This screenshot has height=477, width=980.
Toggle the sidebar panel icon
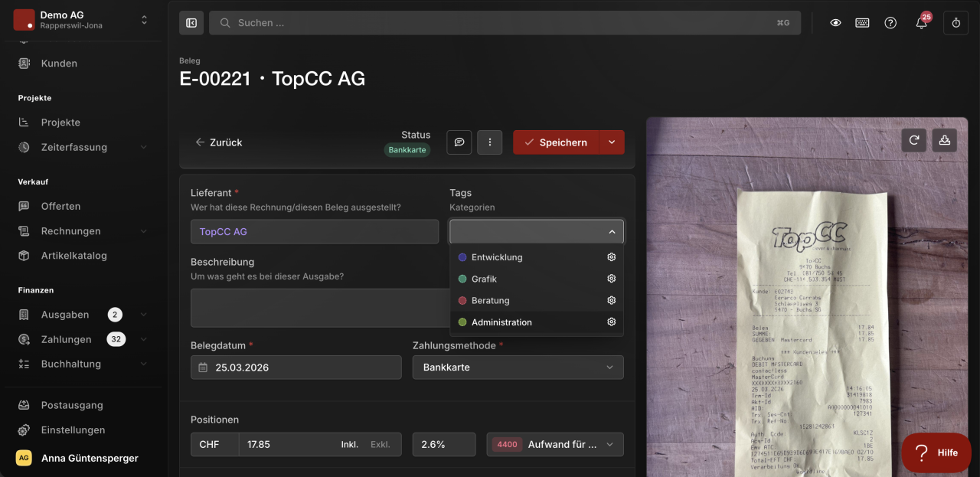[x=191, y=23]
